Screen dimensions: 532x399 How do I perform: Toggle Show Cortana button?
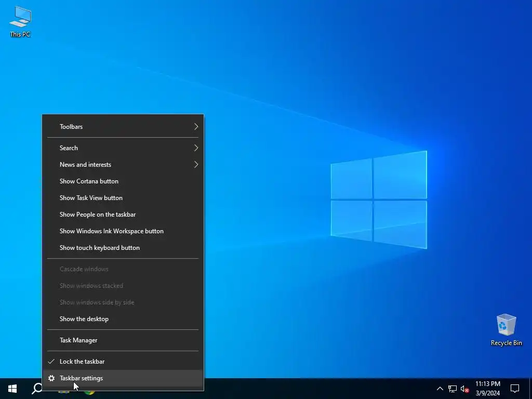(x=123, y=181)
